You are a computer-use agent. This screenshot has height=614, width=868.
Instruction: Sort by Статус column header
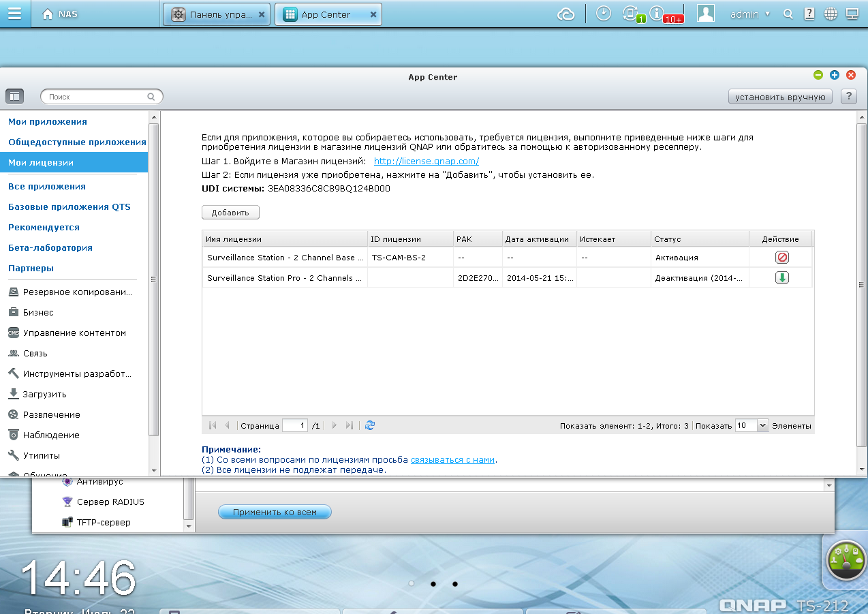(x=700, y=239)
